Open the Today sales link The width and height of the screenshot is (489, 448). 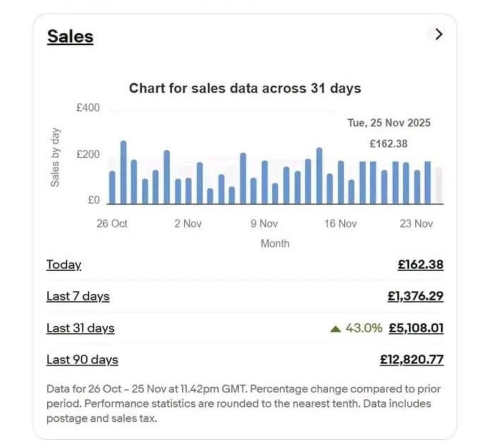64,265
